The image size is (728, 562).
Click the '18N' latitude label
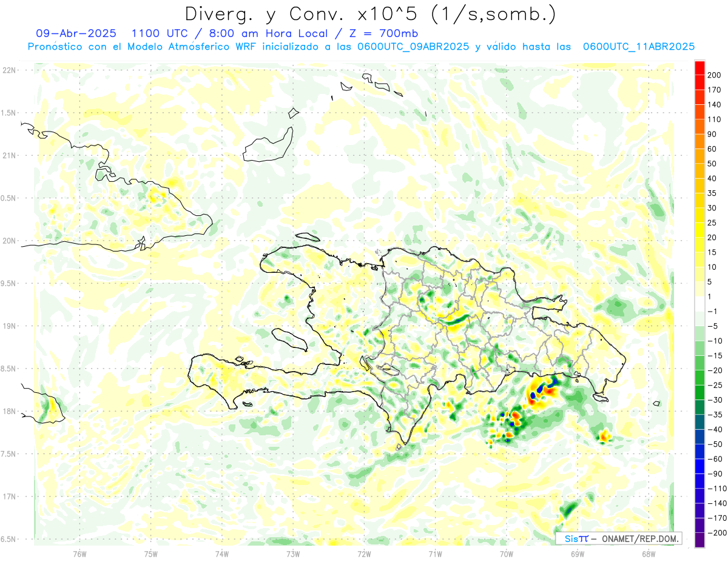point(8,411)
